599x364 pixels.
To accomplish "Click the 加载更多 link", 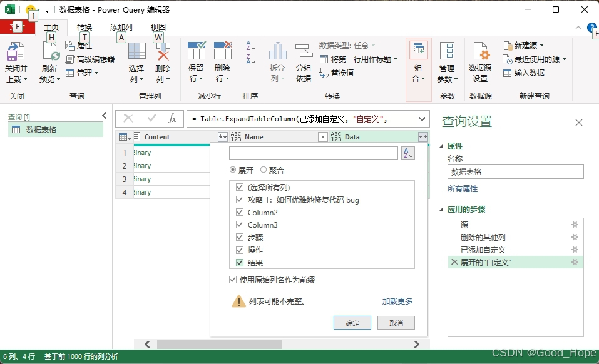I will tap(397, 301).
